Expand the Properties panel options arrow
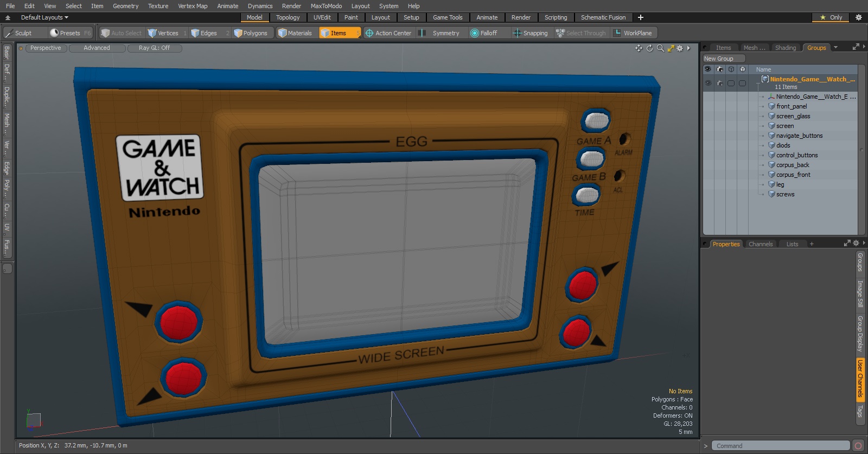 [x=864, y=243]
